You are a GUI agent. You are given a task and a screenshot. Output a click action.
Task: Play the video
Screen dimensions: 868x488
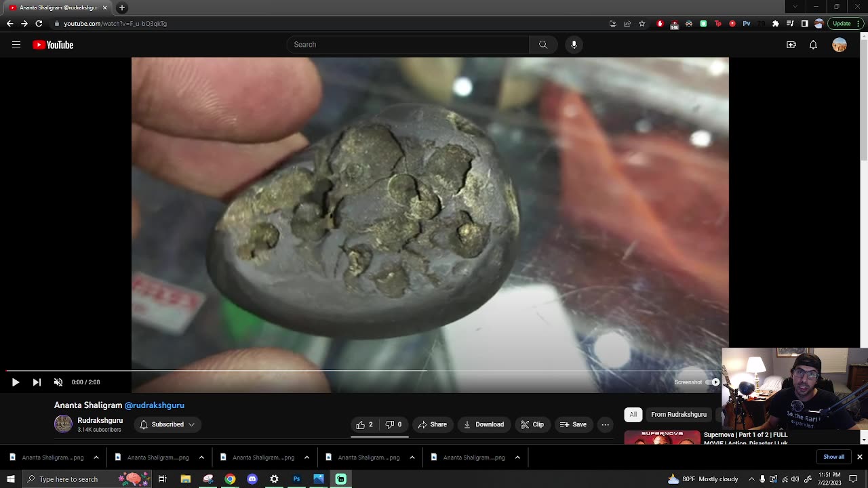click(15, 382)
